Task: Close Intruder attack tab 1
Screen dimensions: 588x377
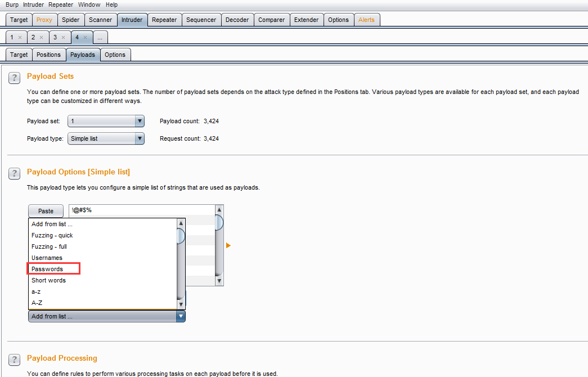Action: [20, 38]
